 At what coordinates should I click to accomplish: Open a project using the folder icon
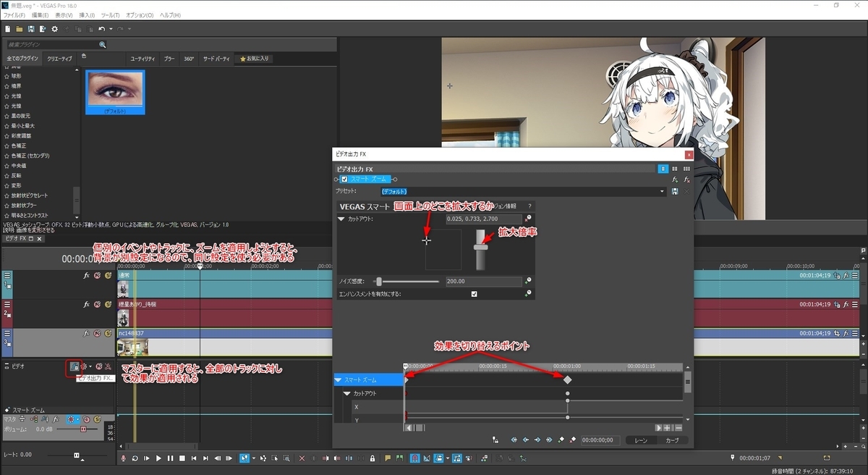coord(19,29)
